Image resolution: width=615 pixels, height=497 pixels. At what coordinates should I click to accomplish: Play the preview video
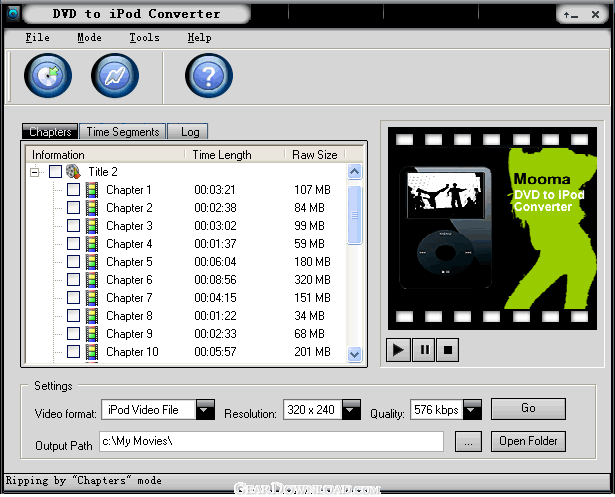[x=398, y=350]
